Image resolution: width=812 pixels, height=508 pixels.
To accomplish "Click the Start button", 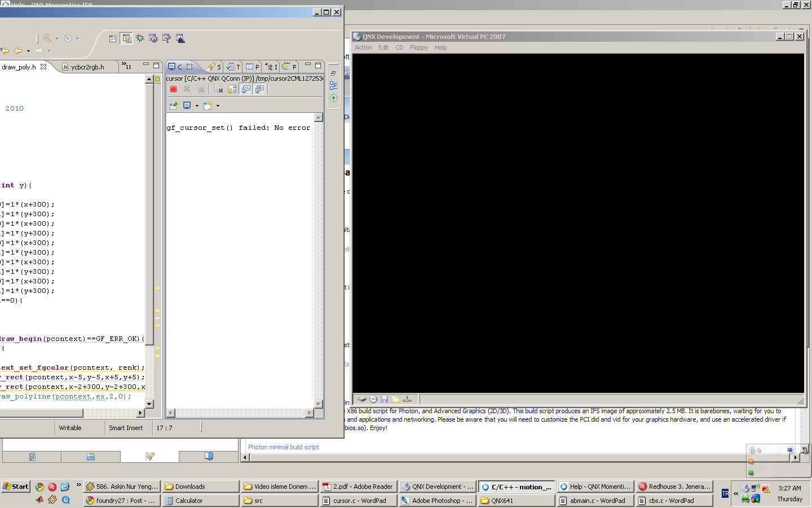I will [15, 487].
